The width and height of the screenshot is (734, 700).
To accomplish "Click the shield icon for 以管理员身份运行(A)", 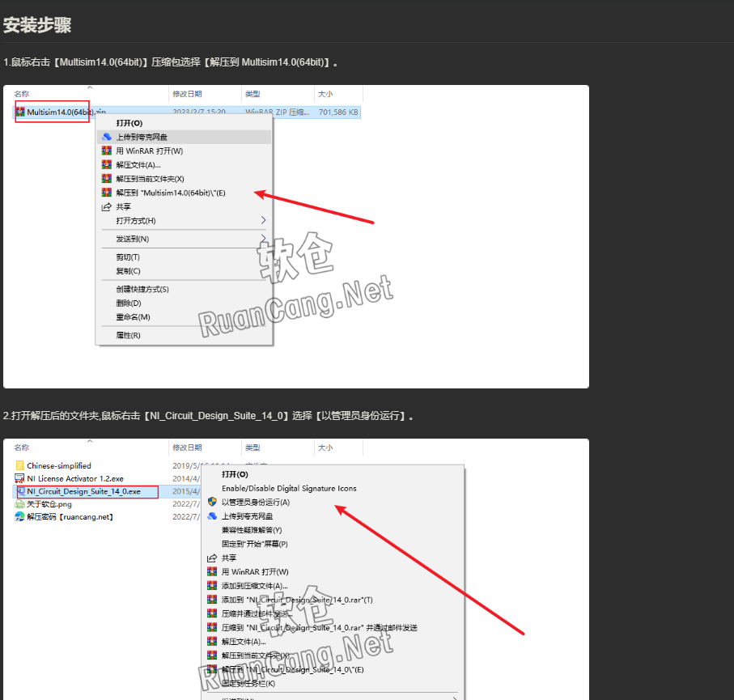I will (212, 502).
